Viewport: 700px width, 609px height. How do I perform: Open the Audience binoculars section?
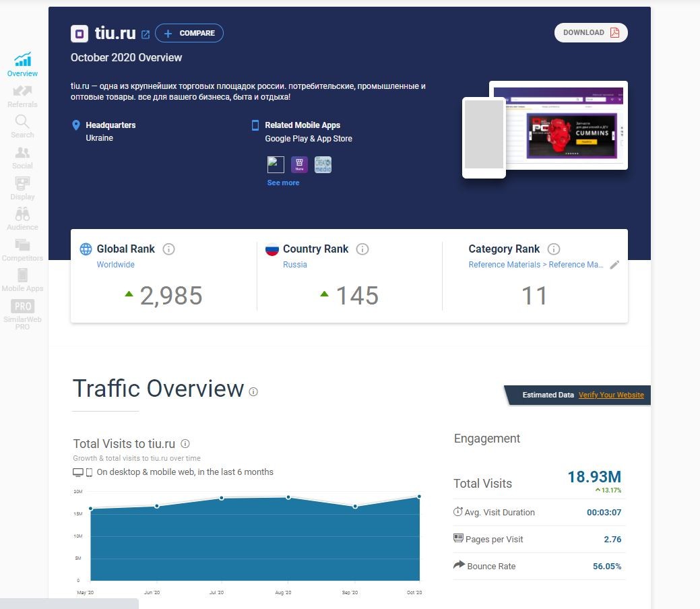coord(22,219)
